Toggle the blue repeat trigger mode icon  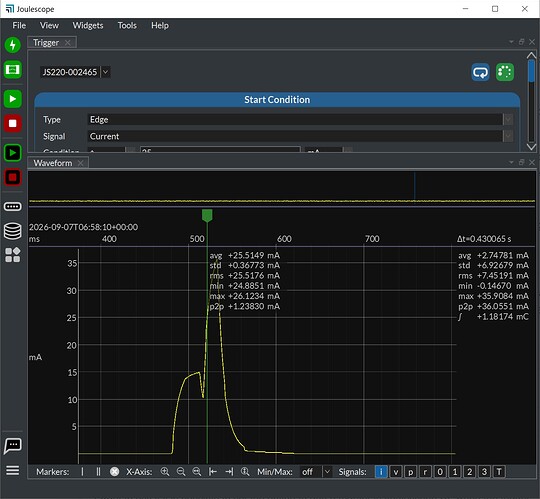pos(480,72)
